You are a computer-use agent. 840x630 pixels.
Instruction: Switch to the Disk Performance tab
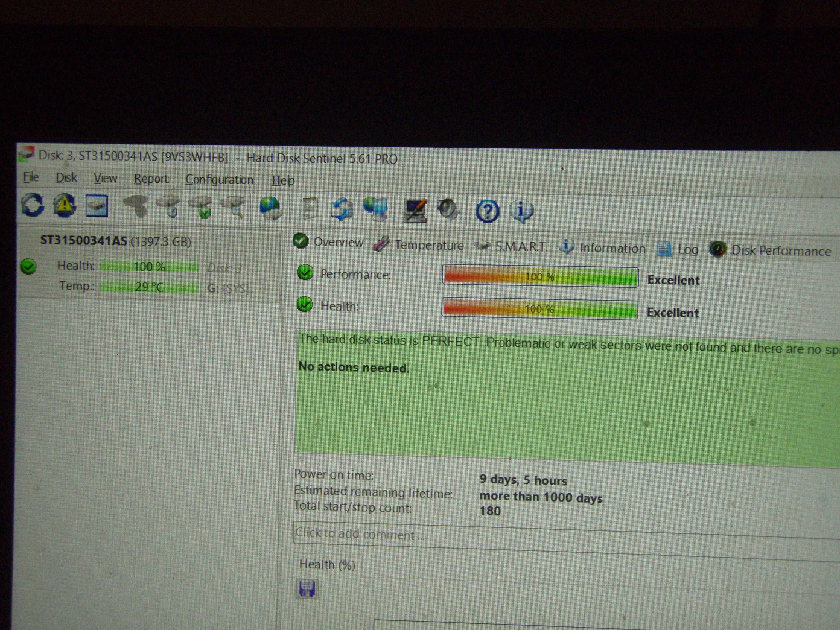coord(770,250)
